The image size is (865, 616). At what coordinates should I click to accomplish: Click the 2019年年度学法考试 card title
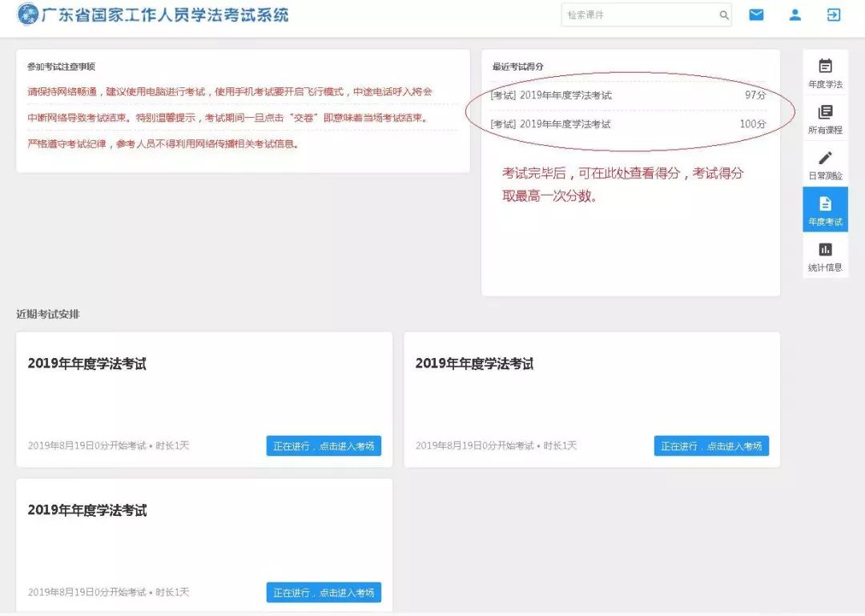(x=88, y=363)
